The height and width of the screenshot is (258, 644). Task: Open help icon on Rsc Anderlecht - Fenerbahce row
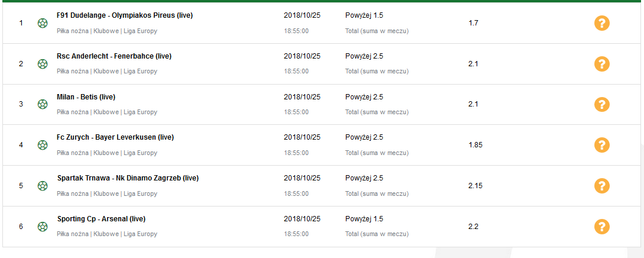click(x=601, y=64)
